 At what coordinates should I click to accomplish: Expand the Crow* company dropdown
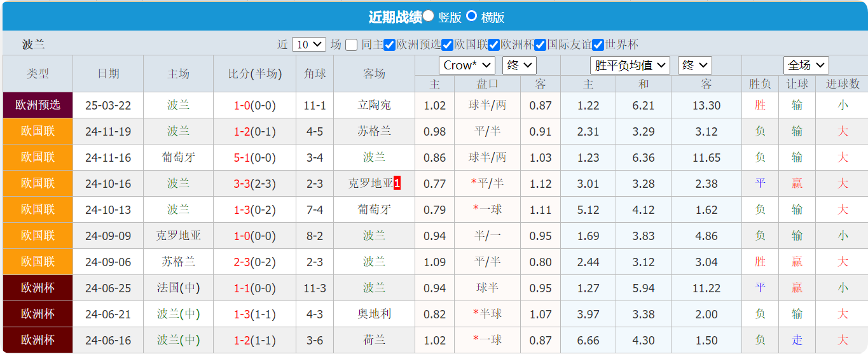[x=467, y=65]
